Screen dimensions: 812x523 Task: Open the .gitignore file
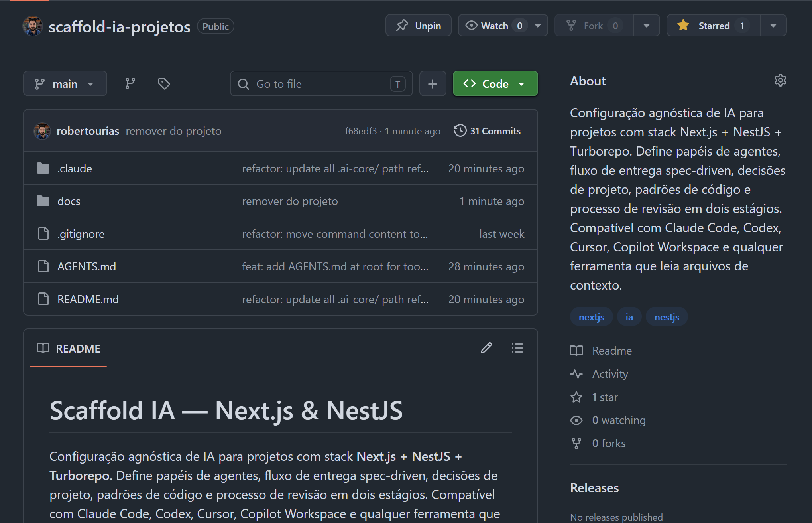click(x=81, y=234)
